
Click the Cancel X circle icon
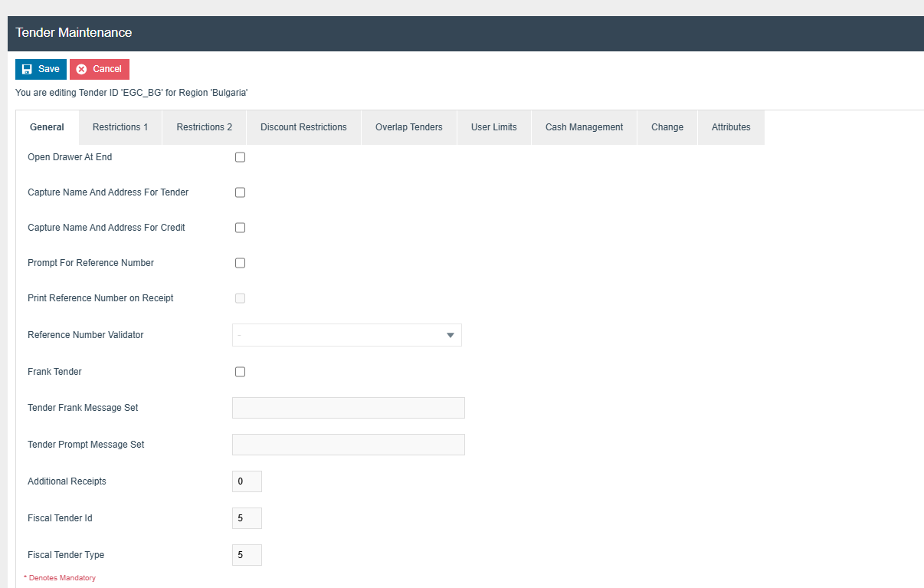coord(81,69)
